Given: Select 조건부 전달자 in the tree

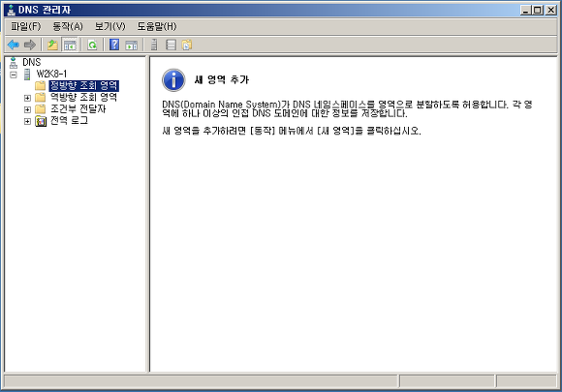Looking at the screenshot, I should [x=78, y=108].
